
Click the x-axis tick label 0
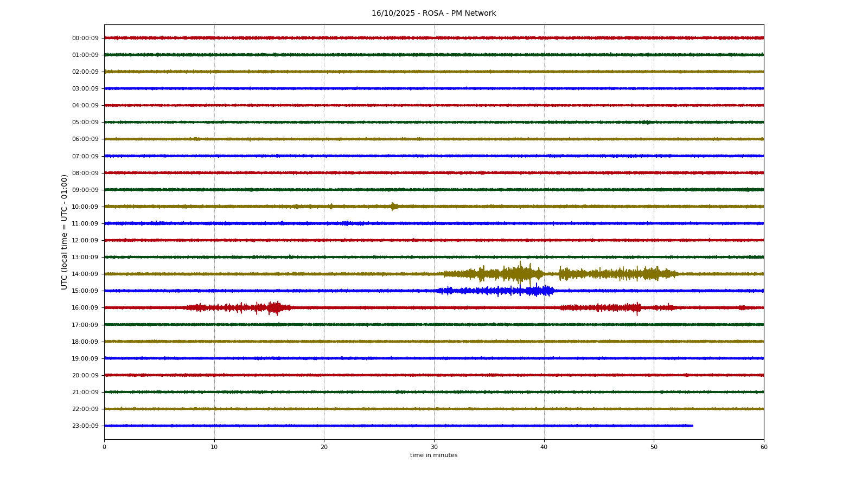coord(105,447)
